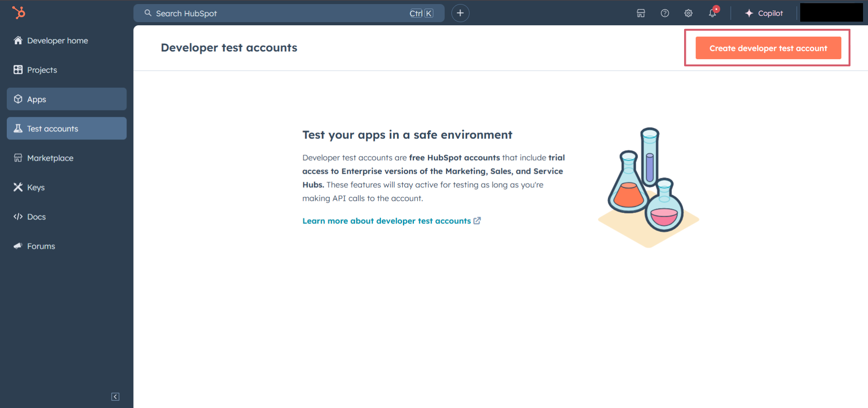Click the Test accounts flask icon
Viewport: 868px width, 408px height.
tap(18, 128)
